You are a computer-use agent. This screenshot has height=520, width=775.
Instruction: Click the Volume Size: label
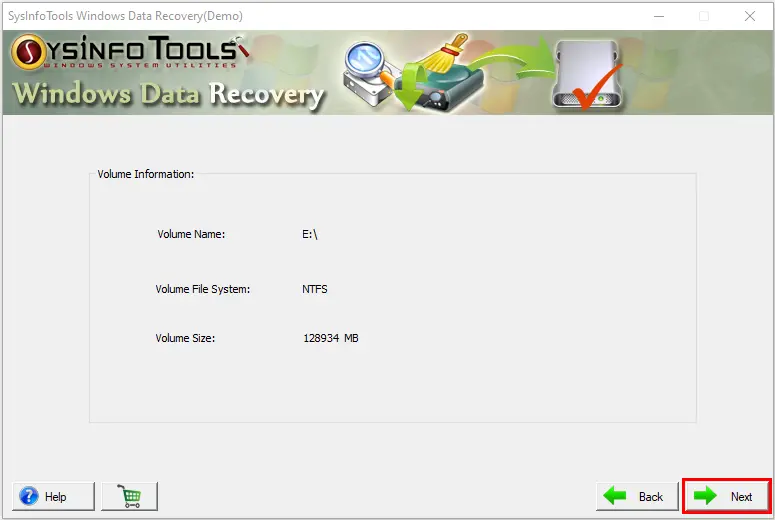coord(185,338)
